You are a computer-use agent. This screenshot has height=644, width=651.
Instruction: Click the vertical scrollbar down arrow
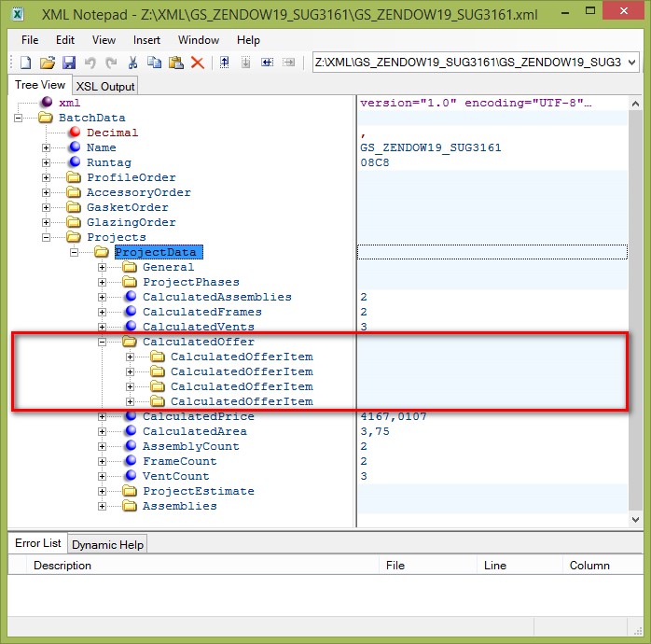(635, 519)
